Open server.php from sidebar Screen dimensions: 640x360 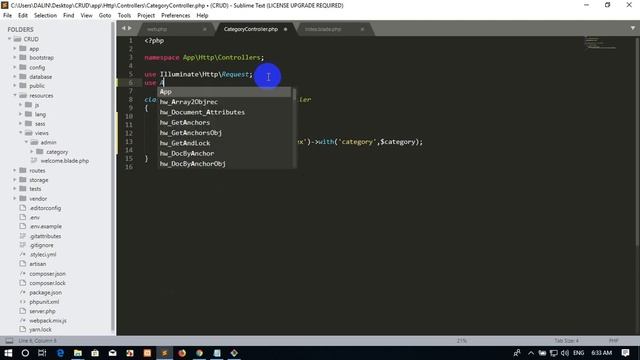pyautogui.click(x=42, y=311)
